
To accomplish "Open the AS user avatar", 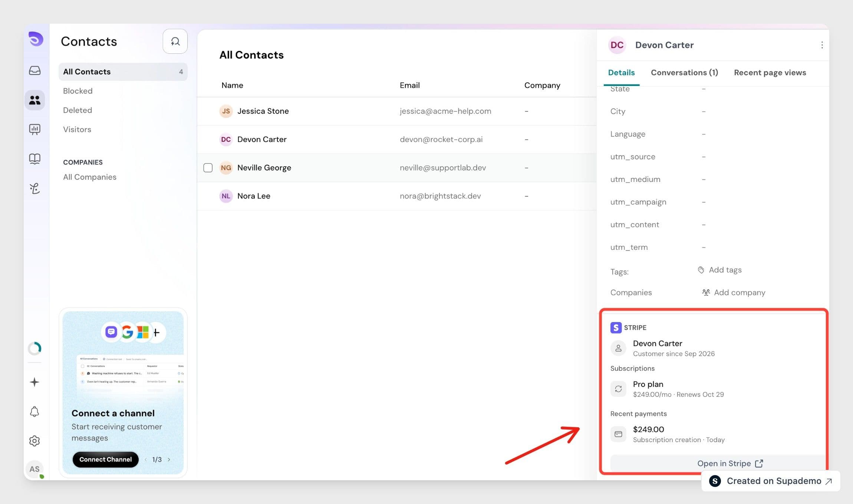I will pyautogui.click(x=34, y=469).
